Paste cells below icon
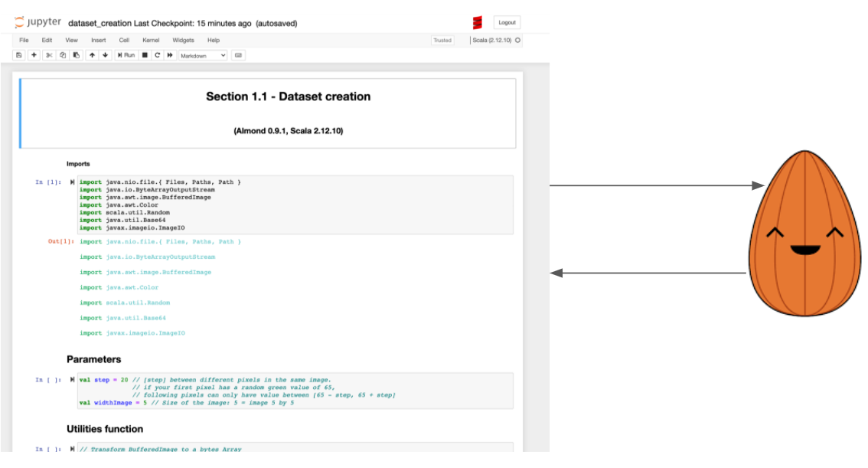 click(x=77, y=55)
